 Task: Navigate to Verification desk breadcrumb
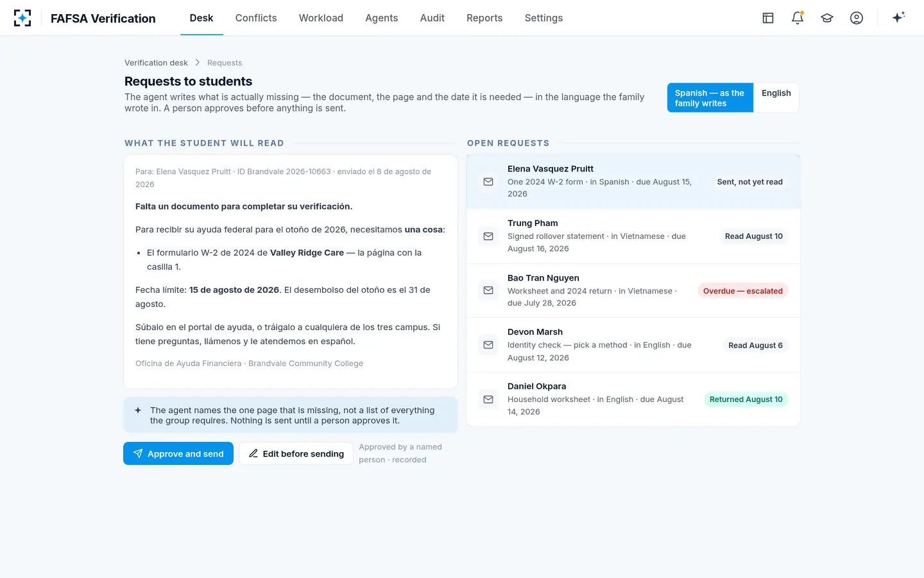tap(156, 63)
